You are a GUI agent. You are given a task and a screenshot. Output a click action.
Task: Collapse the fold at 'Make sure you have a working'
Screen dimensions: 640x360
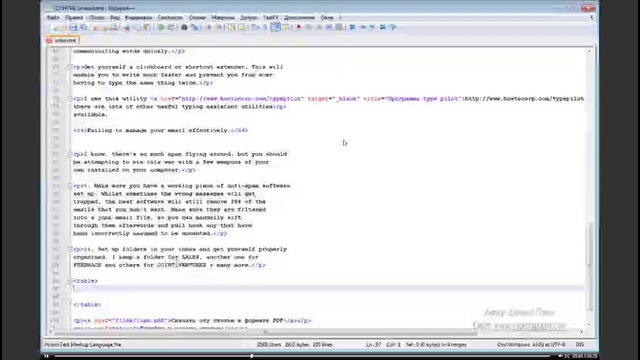coord(70,186)
